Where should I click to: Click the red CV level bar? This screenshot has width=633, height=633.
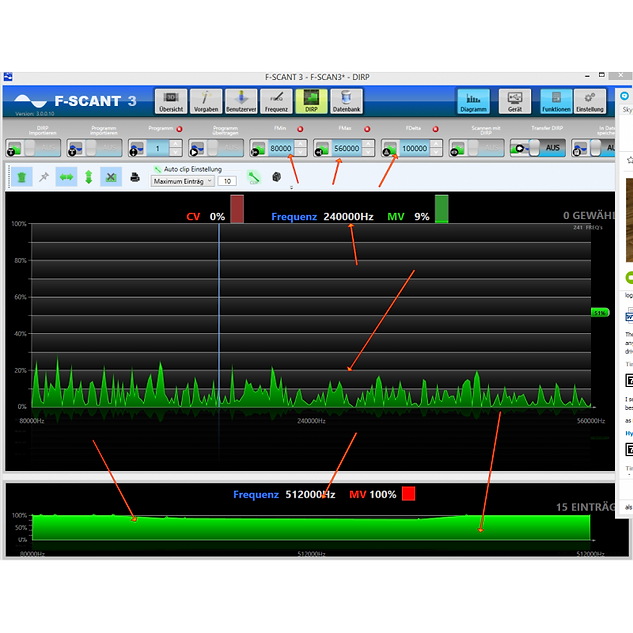point(237,209)
